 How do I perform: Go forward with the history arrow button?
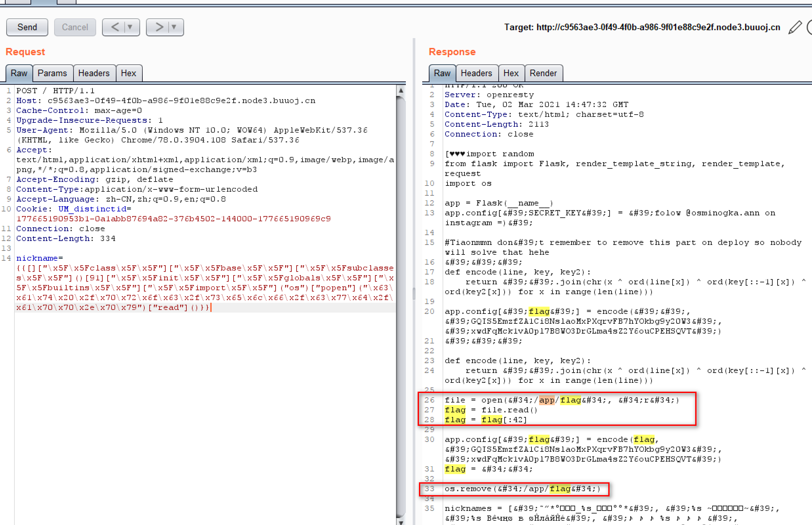(x=159, y=27)
